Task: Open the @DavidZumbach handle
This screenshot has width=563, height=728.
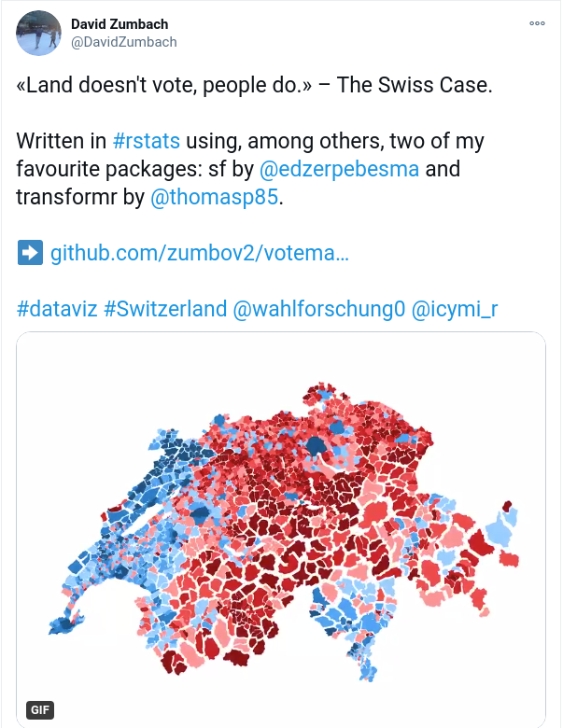Action: [123, 42]
